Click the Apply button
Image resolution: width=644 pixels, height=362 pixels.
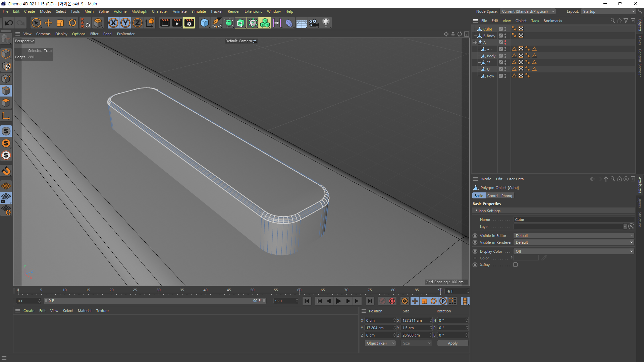[x=452, y=343]
